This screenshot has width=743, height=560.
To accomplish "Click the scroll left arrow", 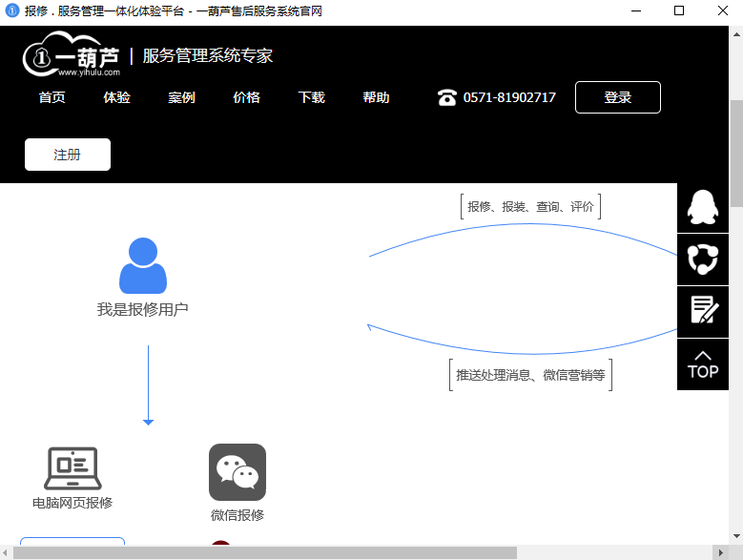I will [5, 553].
